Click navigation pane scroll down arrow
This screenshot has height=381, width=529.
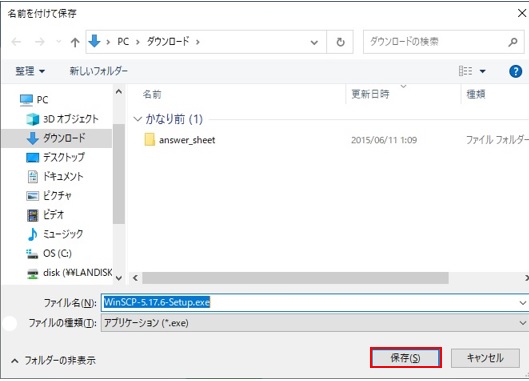[119, 278]
